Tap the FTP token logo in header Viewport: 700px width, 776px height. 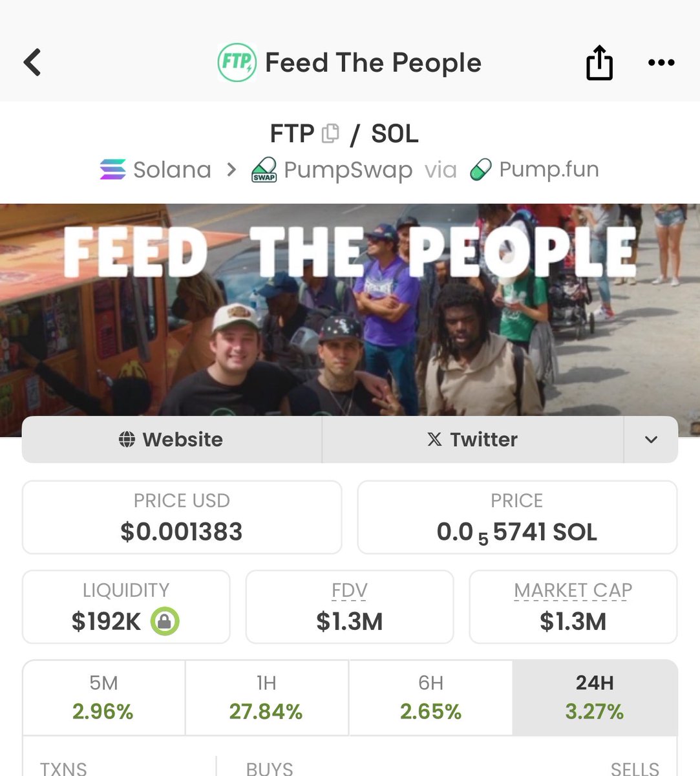(237, 63)
